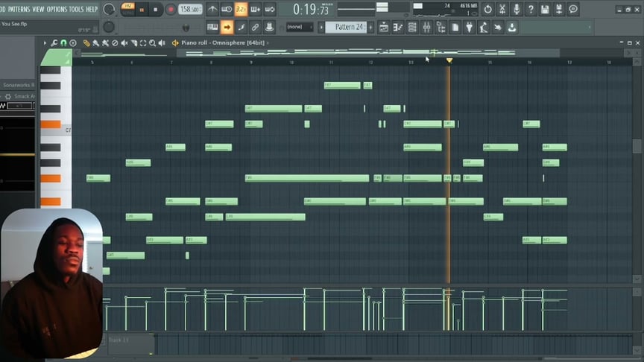The width and height of the screenshot is (644, 362).
Task: Stop playback
Action: click(x=155, y=10)
